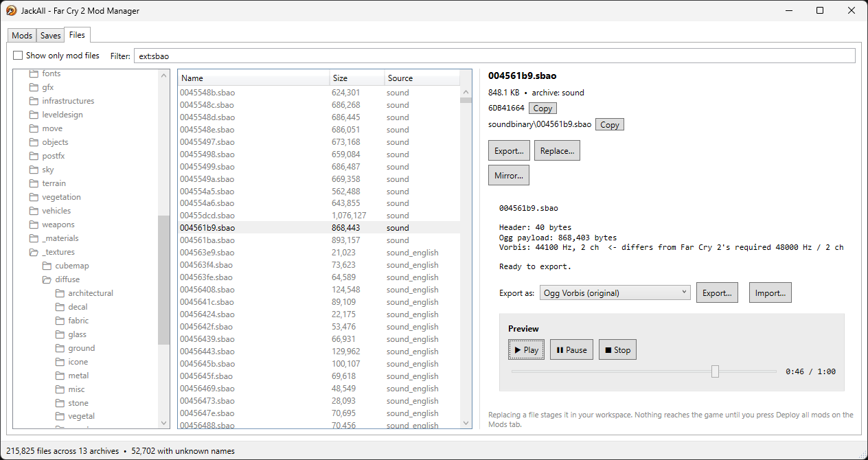
Task: Select file 004561ba.sbao
Action: click(319, 240)
